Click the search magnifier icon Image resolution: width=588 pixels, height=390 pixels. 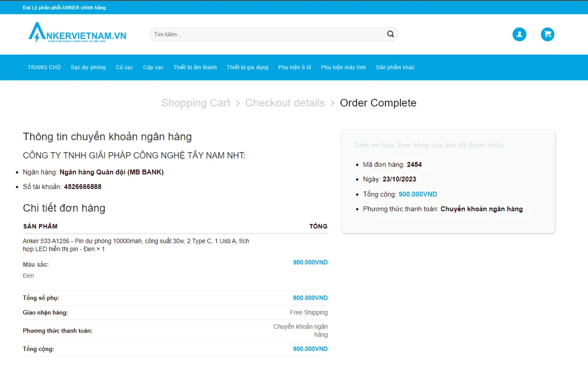(390, 34)
